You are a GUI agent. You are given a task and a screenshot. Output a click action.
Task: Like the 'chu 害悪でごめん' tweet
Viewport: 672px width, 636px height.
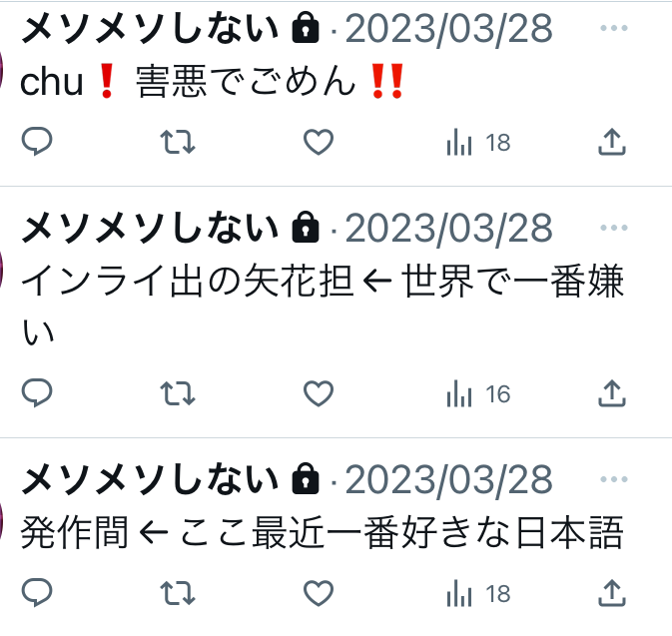click(319, 142)
